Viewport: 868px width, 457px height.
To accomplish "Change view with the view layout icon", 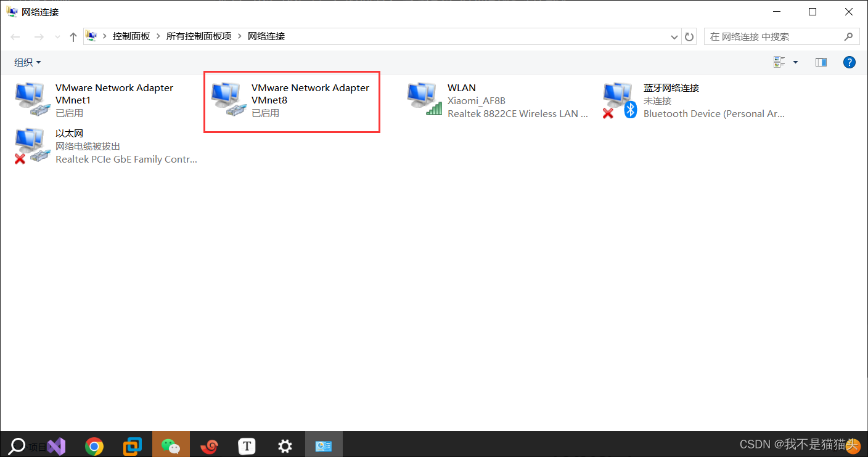I will [x=779, y=62].
